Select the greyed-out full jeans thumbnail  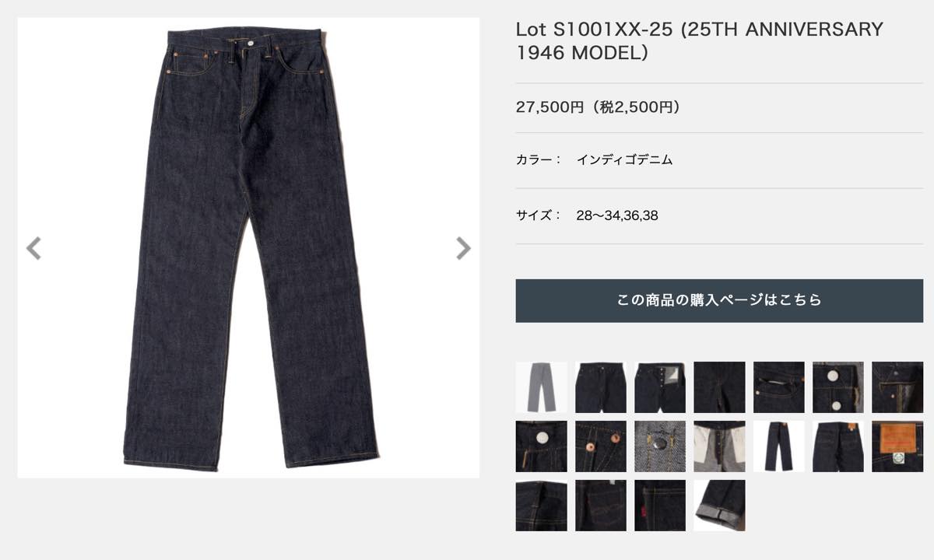point(541,387)
